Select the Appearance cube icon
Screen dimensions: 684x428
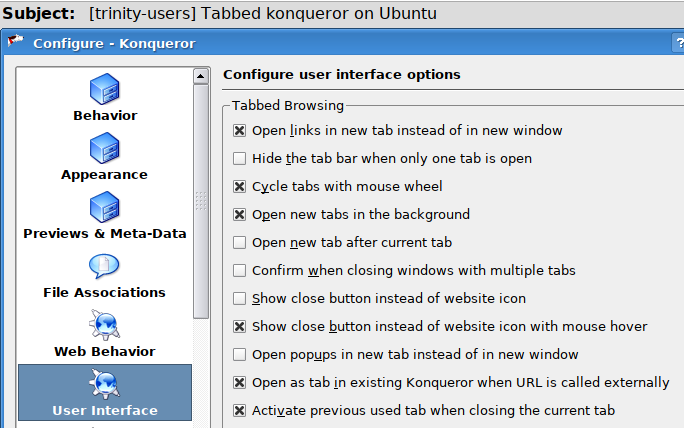click(105, 148)
